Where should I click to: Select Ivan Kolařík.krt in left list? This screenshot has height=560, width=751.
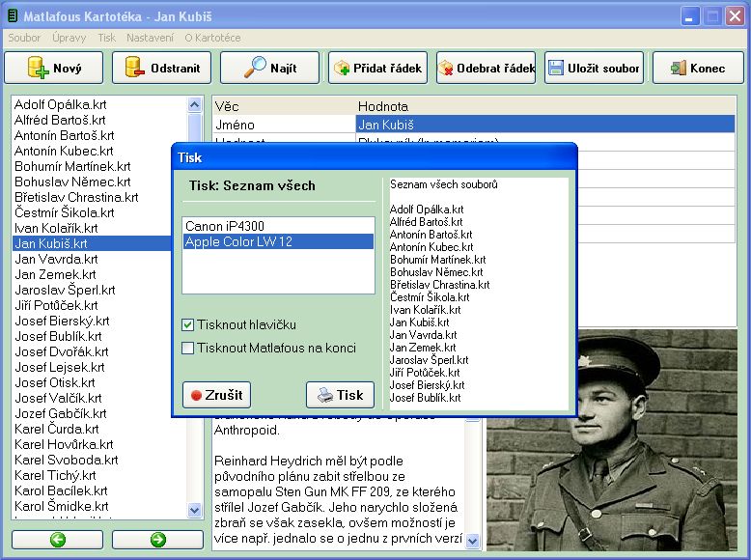(x=56, y=228)
